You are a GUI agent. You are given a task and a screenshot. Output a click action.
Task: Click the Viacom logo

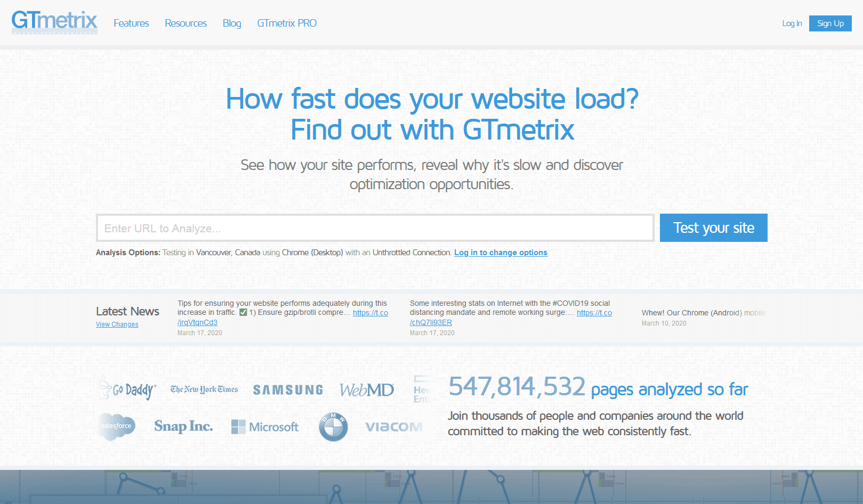click(x=394, y=427)
